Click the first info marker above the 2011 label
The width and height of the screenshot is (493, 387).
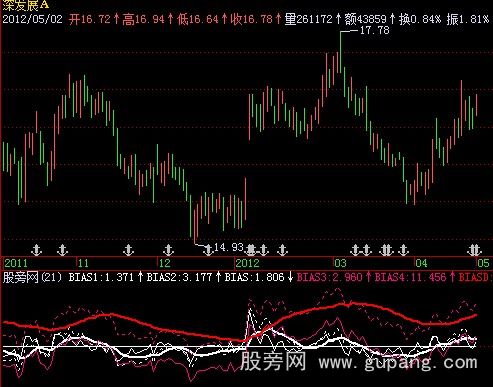click(x=36, y=250)
